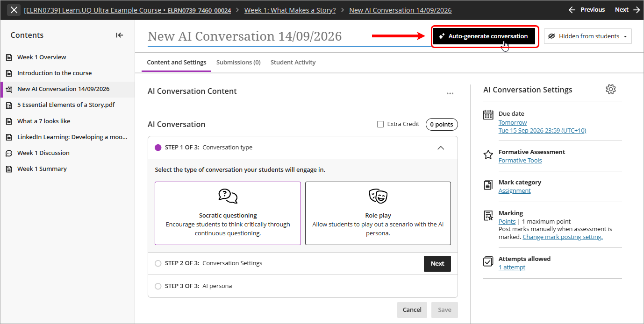
Task: Switch to Content and Settings tab
Action: 177,63
